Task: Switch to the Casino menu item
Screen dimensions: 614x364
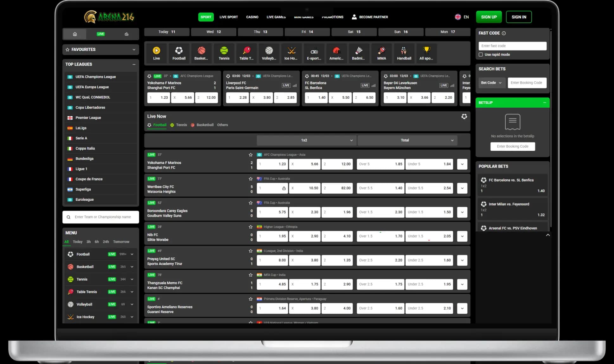Action: tap(252, 17)
